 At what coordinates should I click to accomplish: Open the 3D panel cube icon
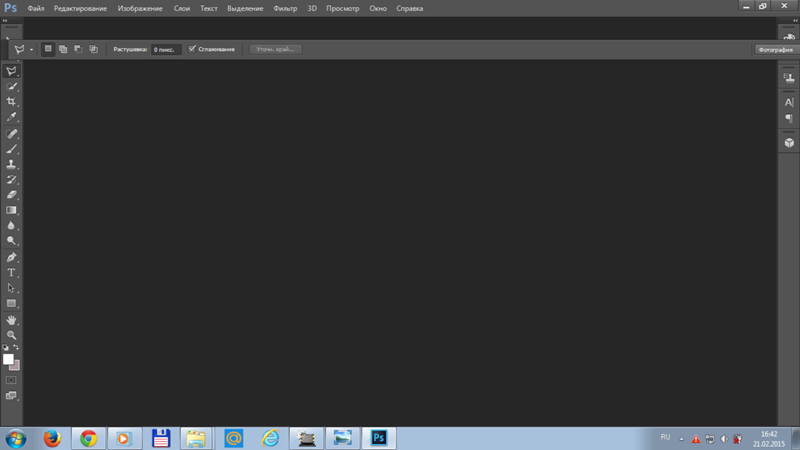pyautogui.click(x=789, y=143)
